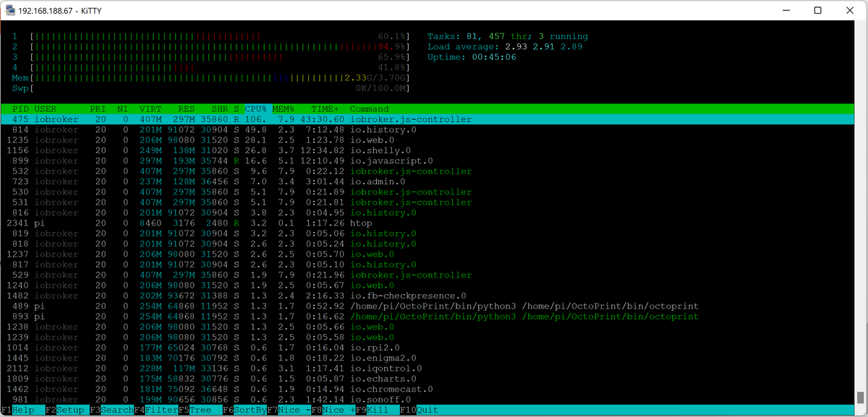The height and width of the screenshot is (417, 868).
Task: Click the Swp usage meter
Action: point(210,88)
